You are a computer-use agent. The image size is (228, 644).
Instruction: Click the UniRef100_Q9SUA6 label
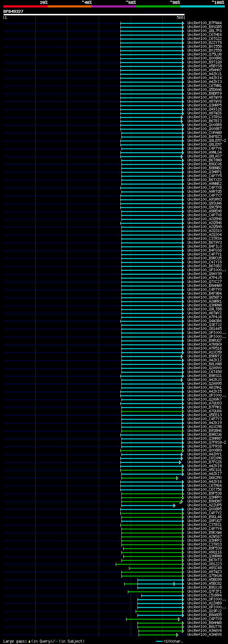[204, 203]
